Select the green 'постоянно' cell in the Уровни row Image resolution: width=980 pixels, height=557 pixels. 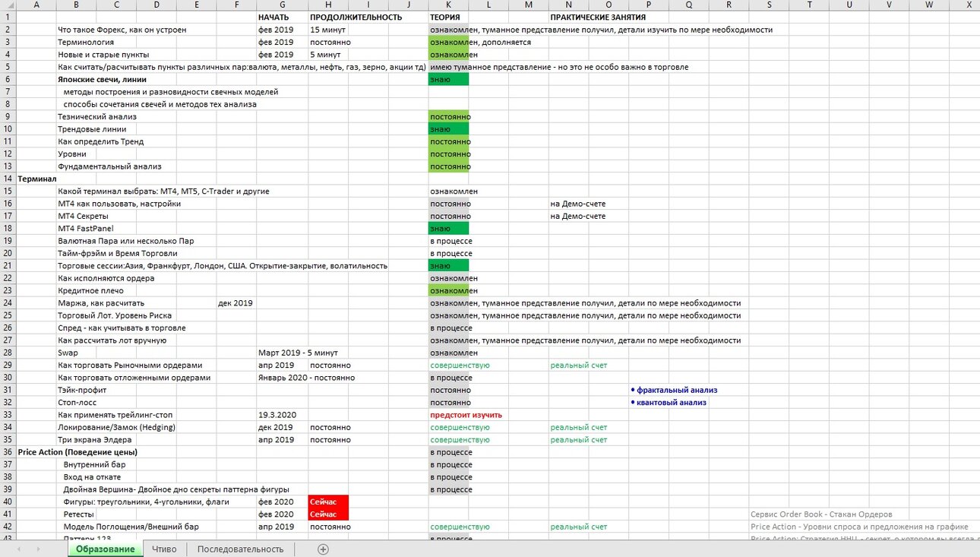pyautogui.click(x=448, y=154)
